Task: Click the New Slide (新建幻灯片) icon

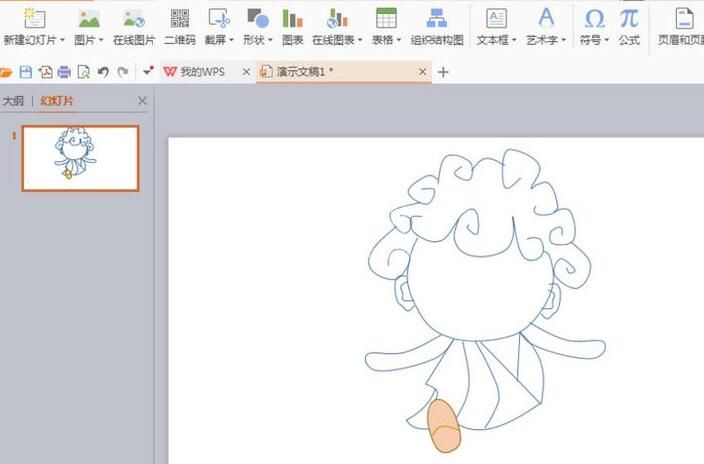Action: pyautogui.click(x=34, y=18)
